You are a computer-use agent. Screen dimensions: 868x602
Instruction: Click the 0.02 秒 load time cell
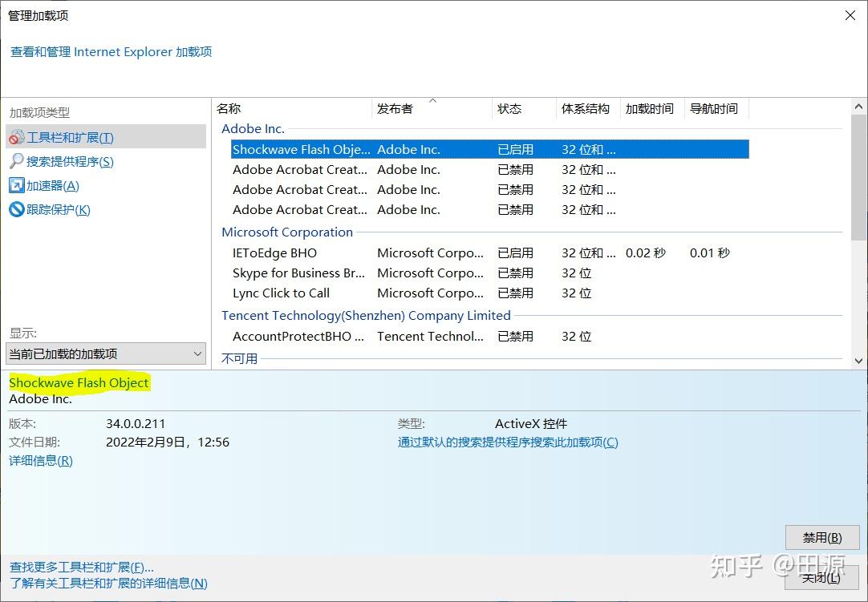[646, 253]
